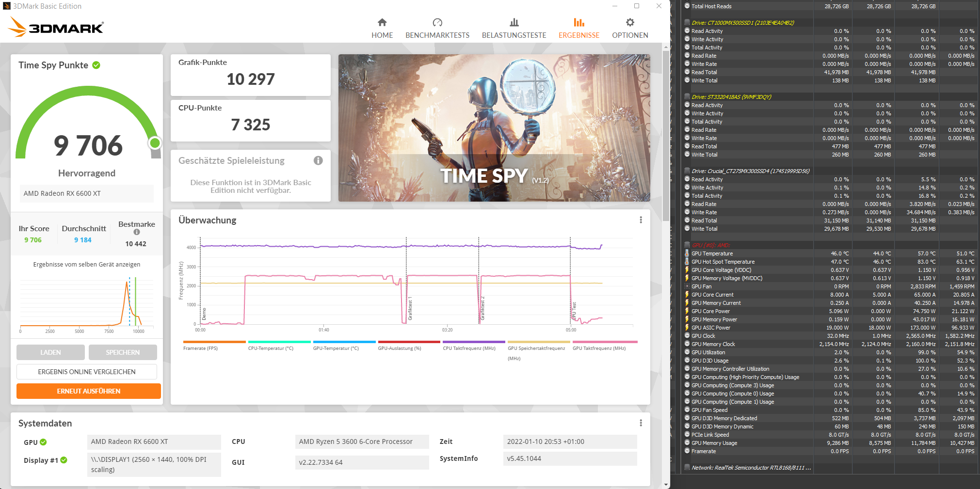Image resolution: width=980 pixels, height=489 pixels.
Task: Click the green verified badge next to Time Spy Punkte
Action: tap(95, 64)
